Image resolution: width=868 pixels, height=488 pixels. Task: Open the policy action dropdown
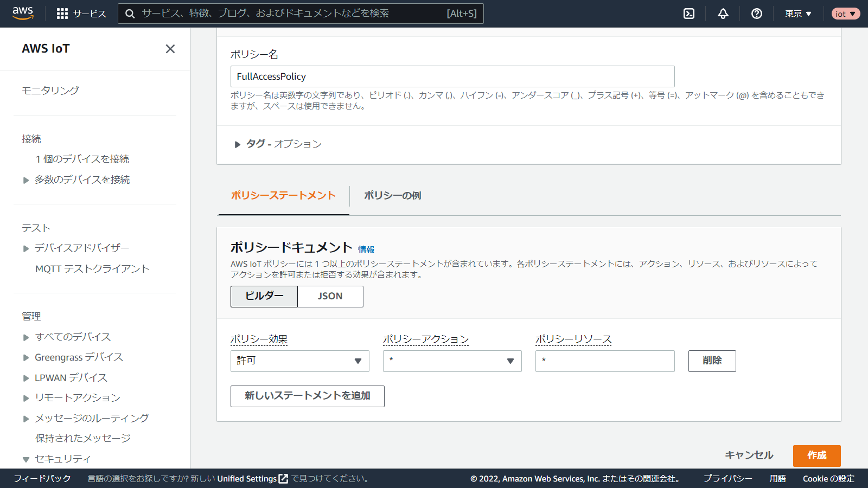452,361
